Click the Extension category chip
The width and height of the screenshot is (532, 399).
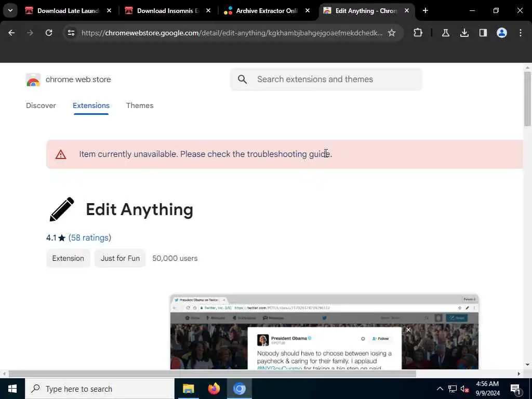click(68, 258)
